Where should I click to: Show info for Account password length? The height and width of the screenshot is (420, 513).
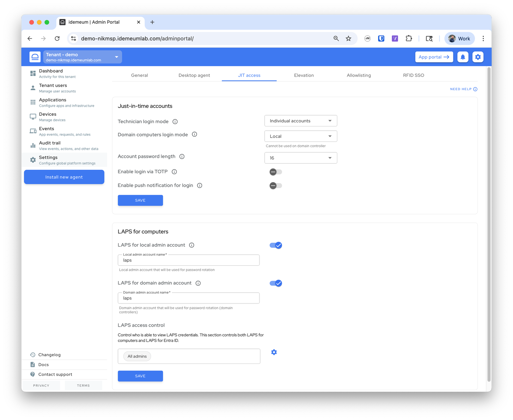point(182,157)
